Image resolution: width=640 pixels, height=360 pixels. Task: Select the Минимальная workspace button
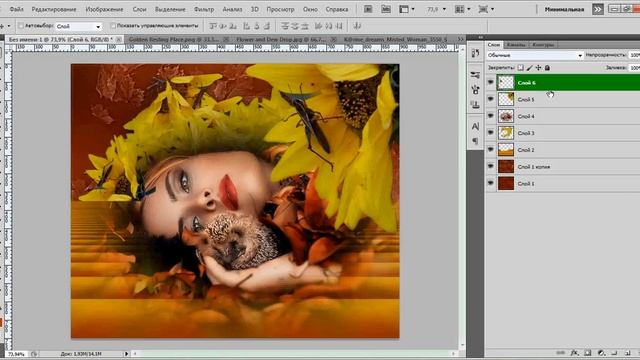tap(564, 9)
